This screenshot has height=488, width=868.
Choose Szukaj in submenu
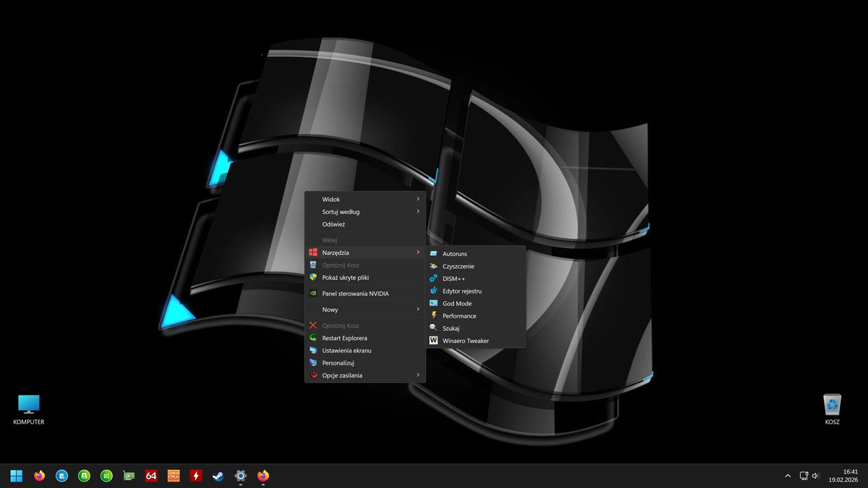tap(476, 328)
